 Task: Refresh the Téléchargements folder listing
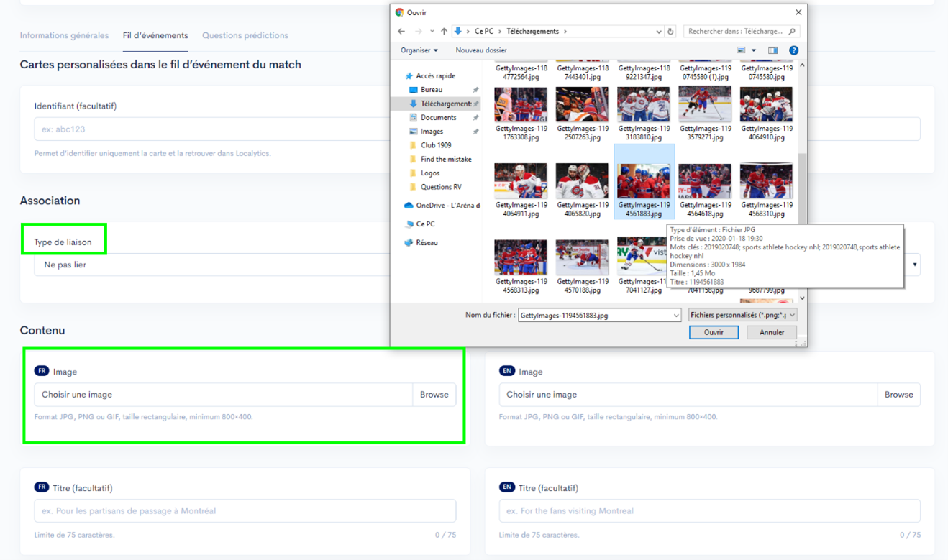pos(670,32)
